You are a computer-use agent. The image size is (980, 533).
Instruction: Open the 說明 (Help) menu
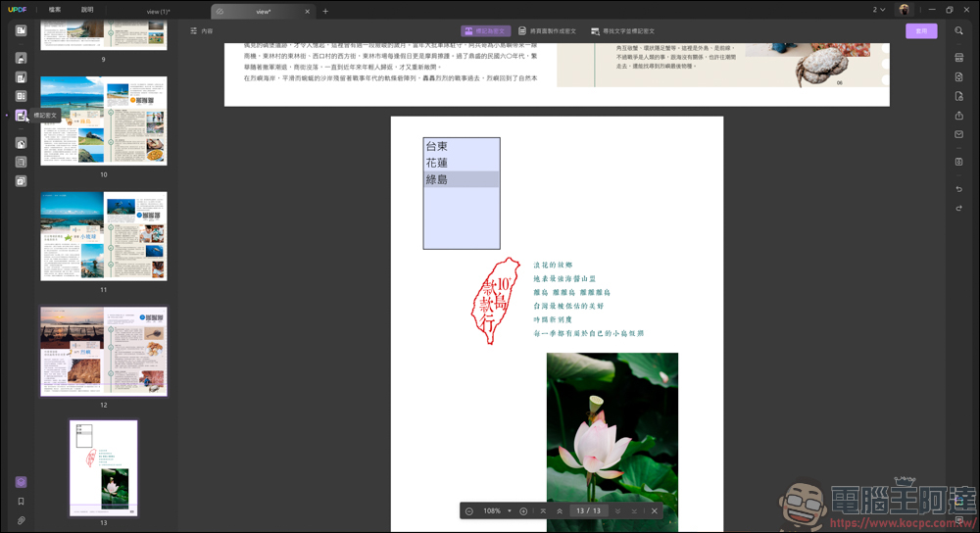point(87,10)
